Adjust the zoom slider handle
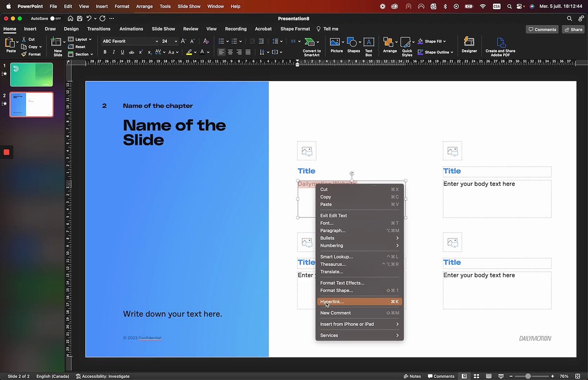The height and width of the screenshot is (380, 588). click(528, 376)
